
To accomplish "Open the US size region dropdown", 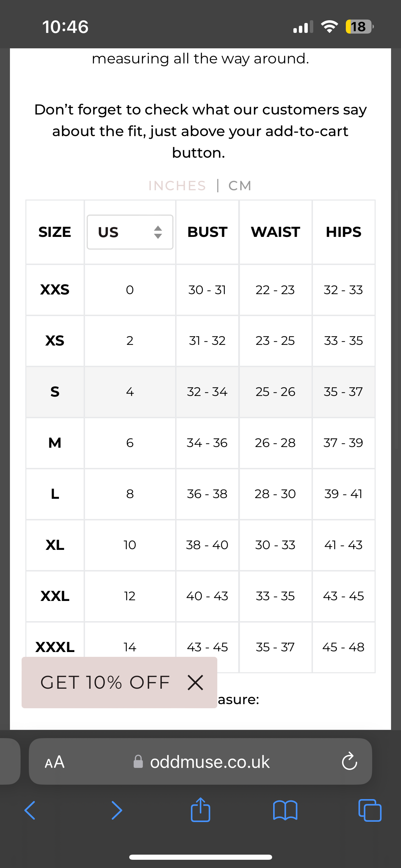I will tap(130, 232).
